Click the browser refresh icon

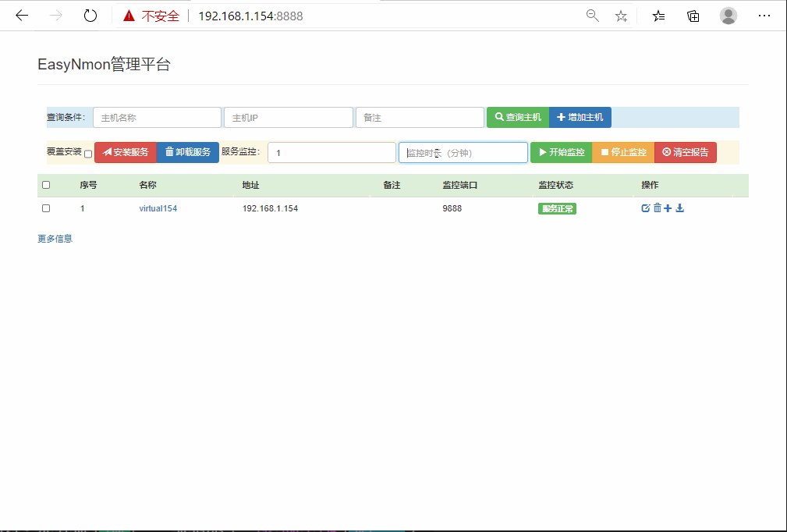coord(90,16)
